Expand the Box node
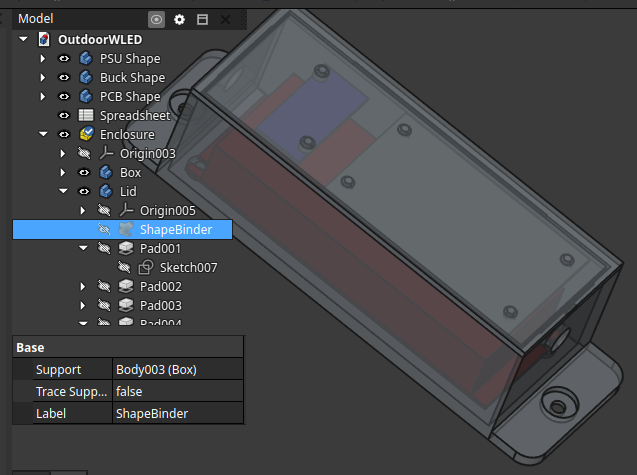The height and width of the screenshot is (475, 637). [x=63, y=172]
